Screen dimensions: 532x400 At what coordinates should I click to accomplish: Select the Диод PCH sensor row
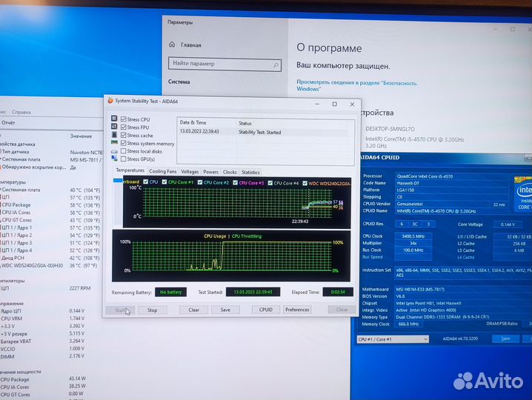(x=51, y=258)
